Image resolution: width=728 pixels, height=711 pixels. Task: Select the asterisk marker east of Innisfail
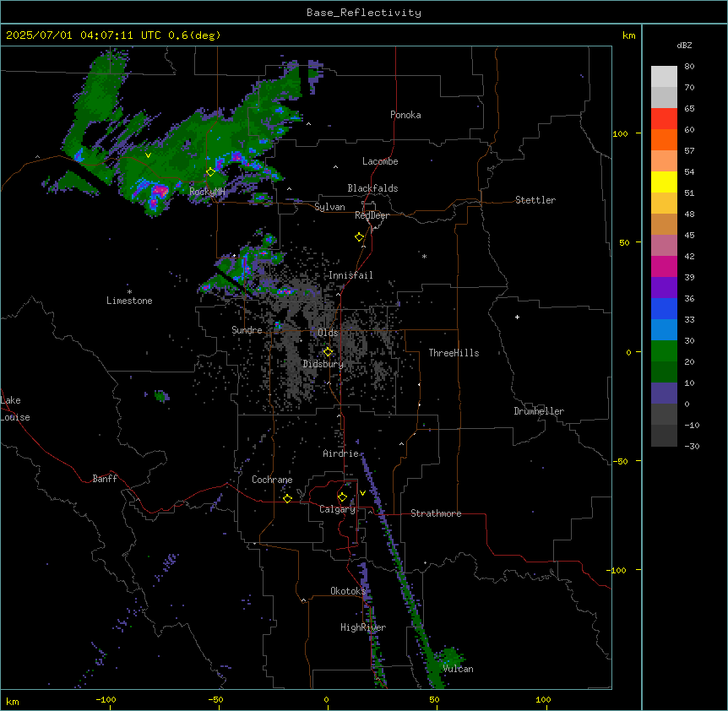point(424,256)
